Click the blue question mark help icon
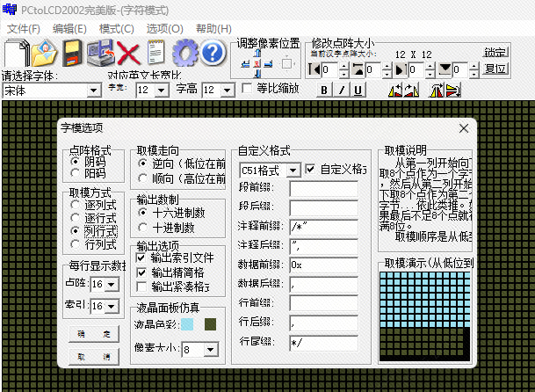The width and height of the screenshot is (535, 392). point(213,53)
